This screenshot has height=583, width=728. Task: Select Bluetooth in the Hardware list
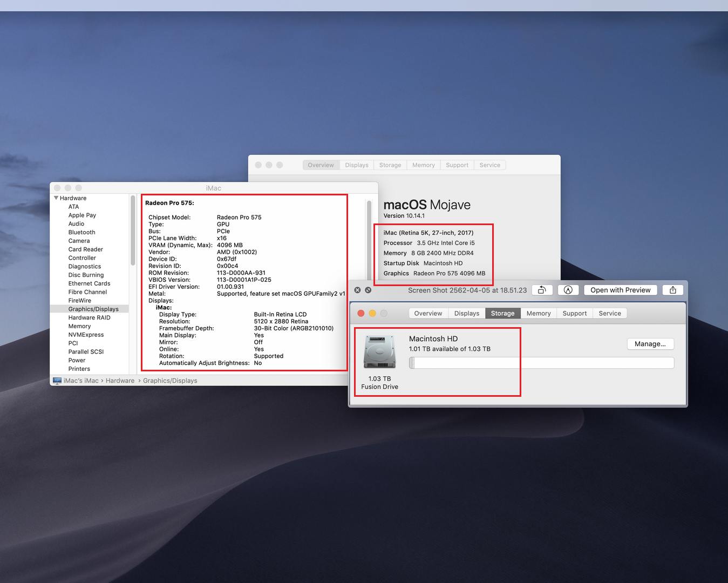[x=81, y=233]
